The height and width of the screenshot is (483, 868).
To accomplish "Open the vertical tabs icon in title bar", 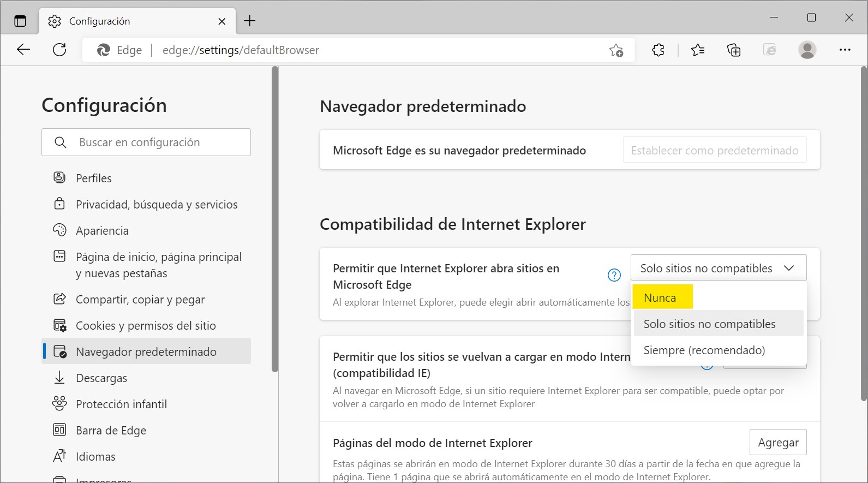I will pyautogui.click(x=20, y=21).
